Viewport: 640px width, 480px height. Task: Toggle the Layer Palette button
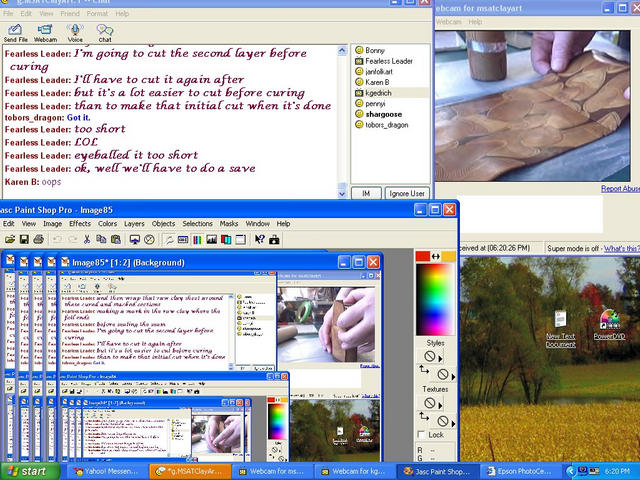pyautogui.click(x=226, y=240)
